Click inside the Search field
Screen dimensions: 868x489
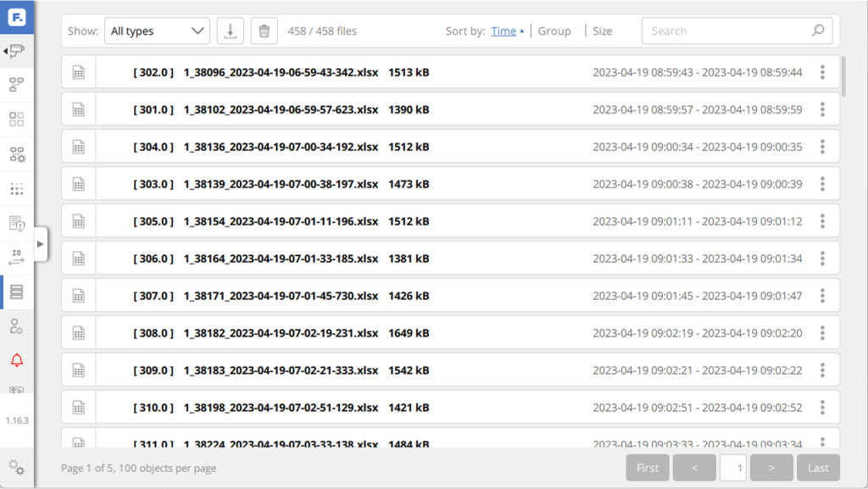(x=725, y=31)
